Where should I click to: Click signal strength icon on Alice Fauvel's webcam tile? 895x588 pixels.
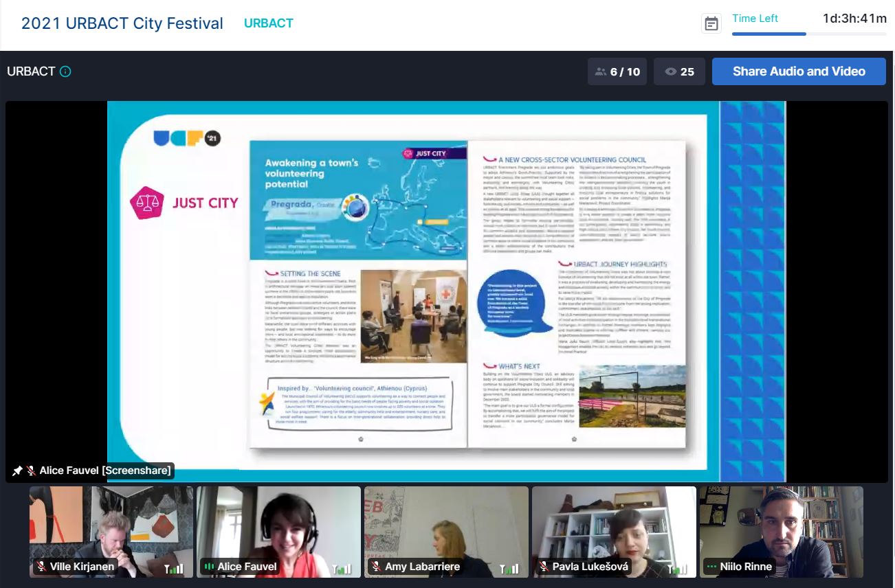pyautogui.click(x=342, y=568)
